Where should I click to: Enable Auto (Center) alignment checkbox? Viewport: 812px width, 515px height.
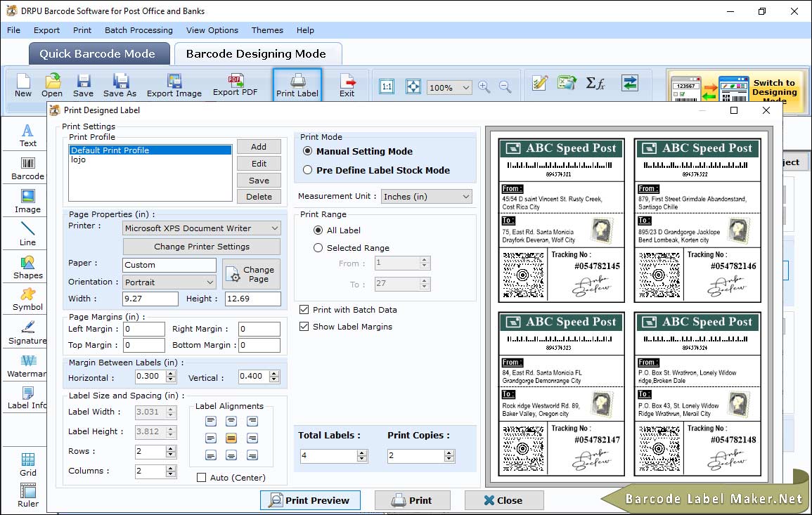point(202,477)
